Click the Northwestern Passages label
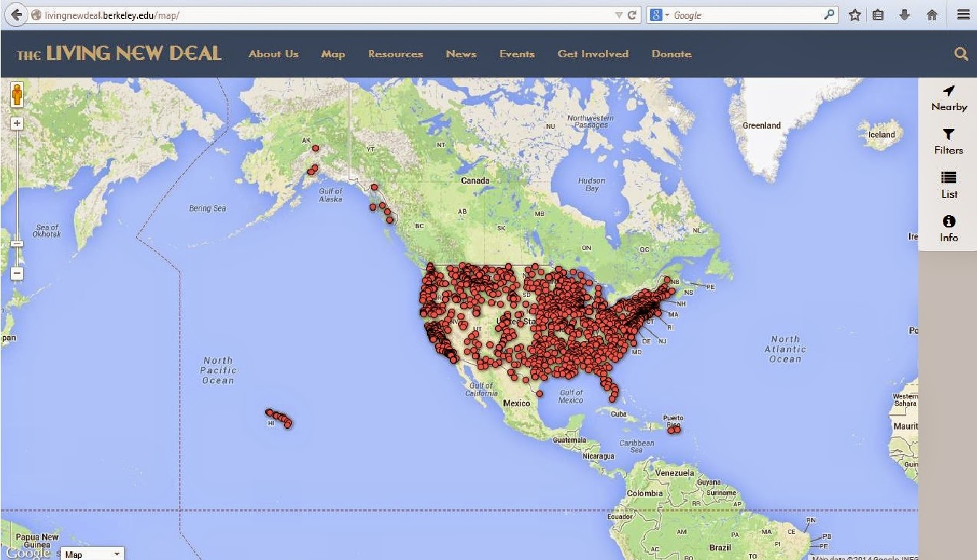This screenshot has height=560, width=977. coord(591,122)
